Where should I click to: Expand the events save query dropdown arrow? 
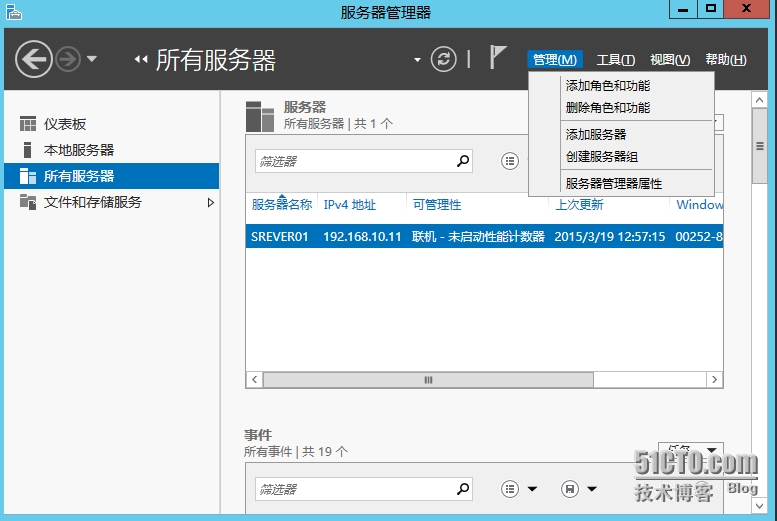[592, 489]
